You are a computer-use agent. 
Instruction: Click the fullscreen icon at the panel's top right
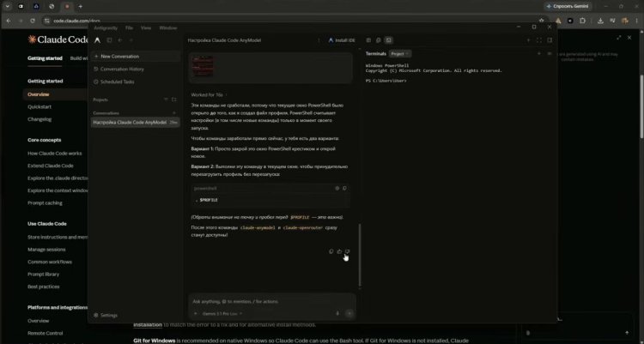539,40
